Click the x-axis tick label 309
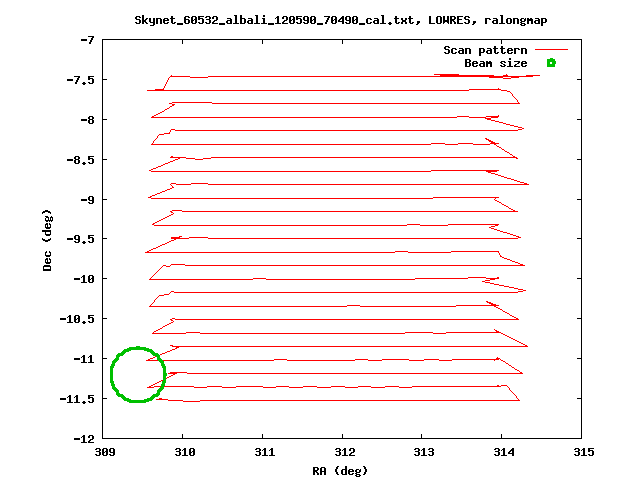The image size is (640, 480). (x=104, y=452)
